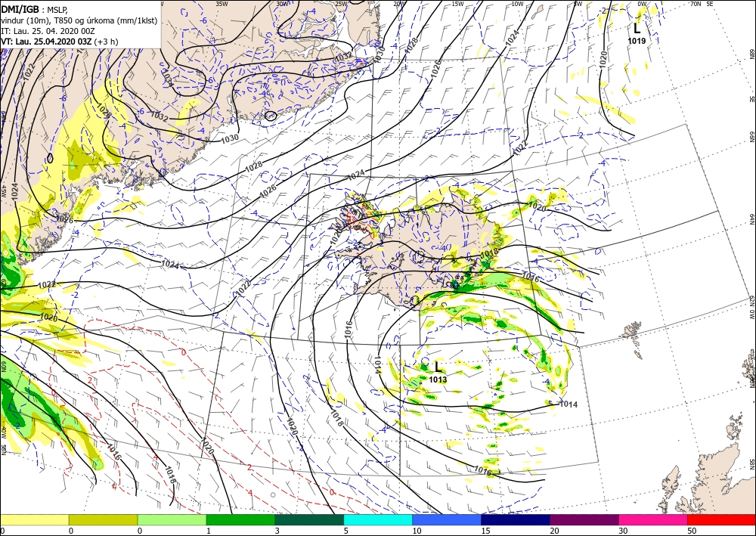Click the 'vindur (10m), T850 og úrkoma' line
This screenshot has width=756, height=536.
(x=79, y=20)
